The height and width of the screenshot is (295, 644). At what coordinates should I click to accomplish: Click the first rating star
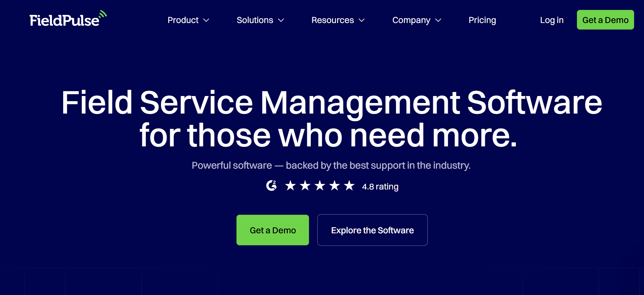pos(290,186)
